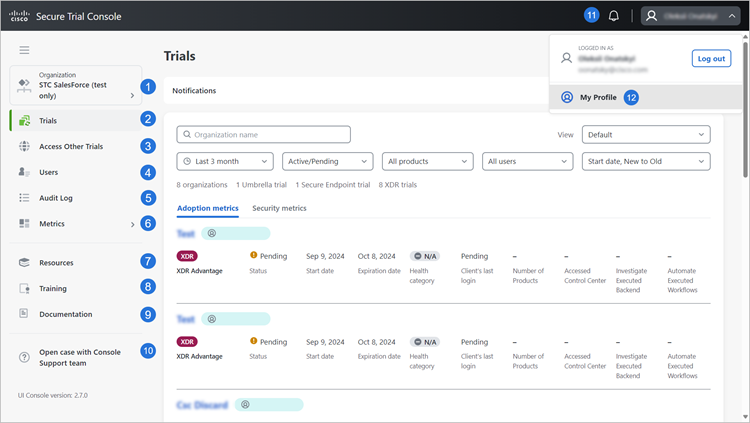Click the Trials sidebar icon
Image resolution: width=750 pixels, height=423 pixels.
pos(24,121)
